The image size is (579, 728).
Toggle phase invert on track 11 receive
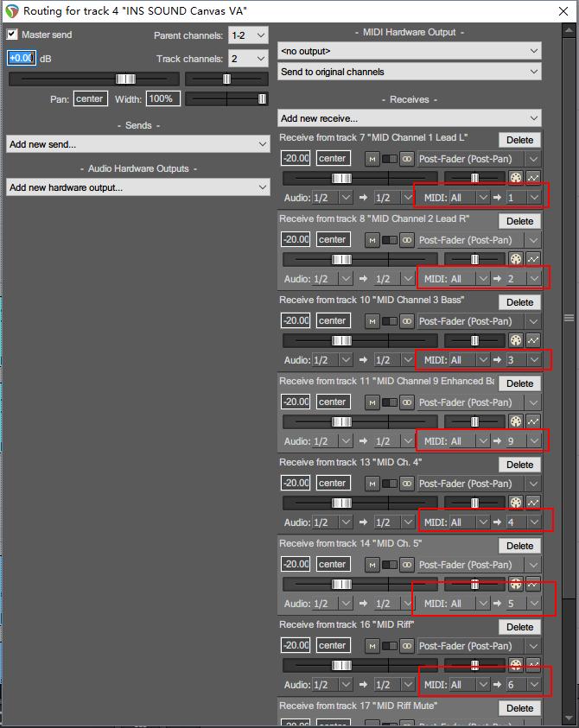point(390,402)
